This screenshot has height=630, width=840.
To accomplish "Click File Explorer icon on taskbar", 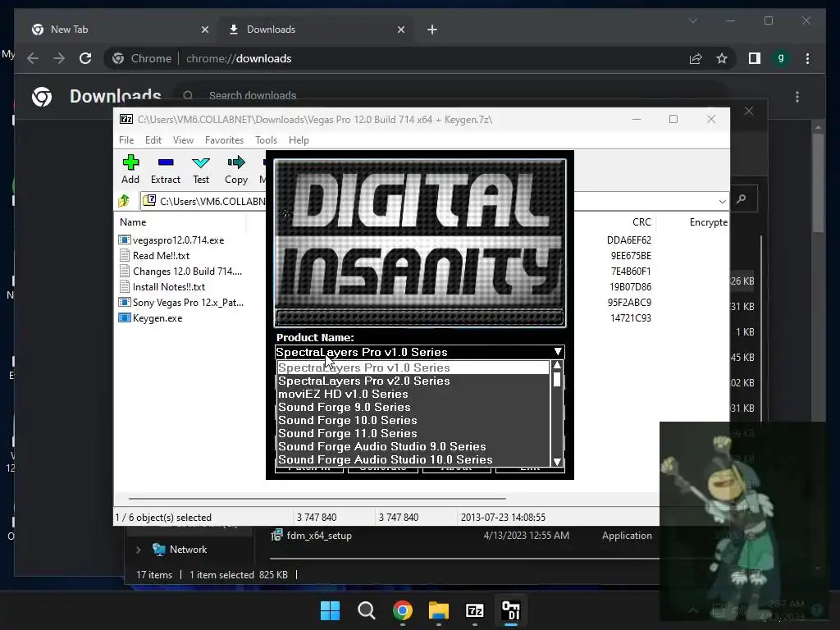I will tap(439, 610).
